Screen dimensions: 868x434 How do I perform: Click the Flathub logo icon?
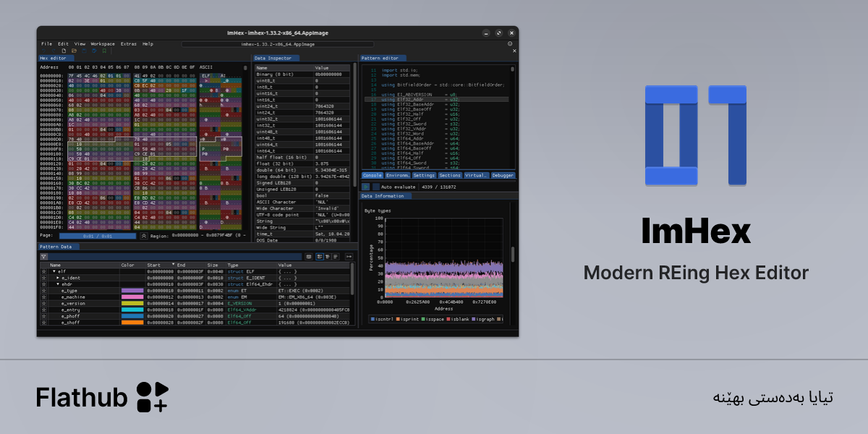(x=152, y=396)
